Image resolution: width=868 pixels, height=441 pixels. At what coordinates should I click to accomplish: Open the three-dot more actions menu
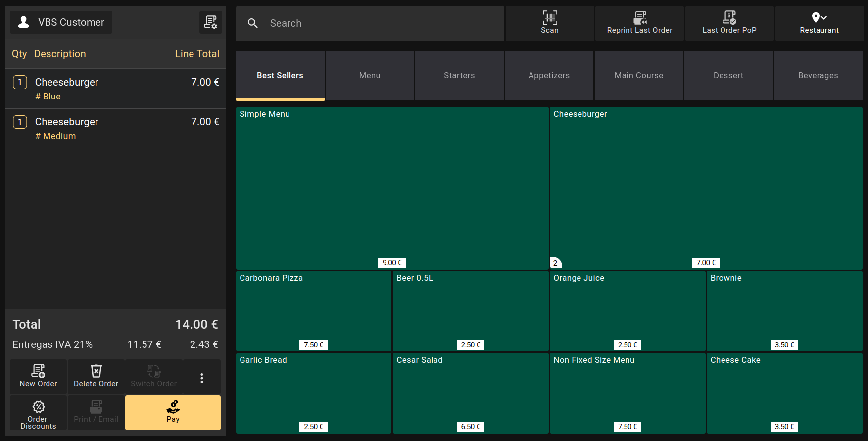(x=201, y=378)
